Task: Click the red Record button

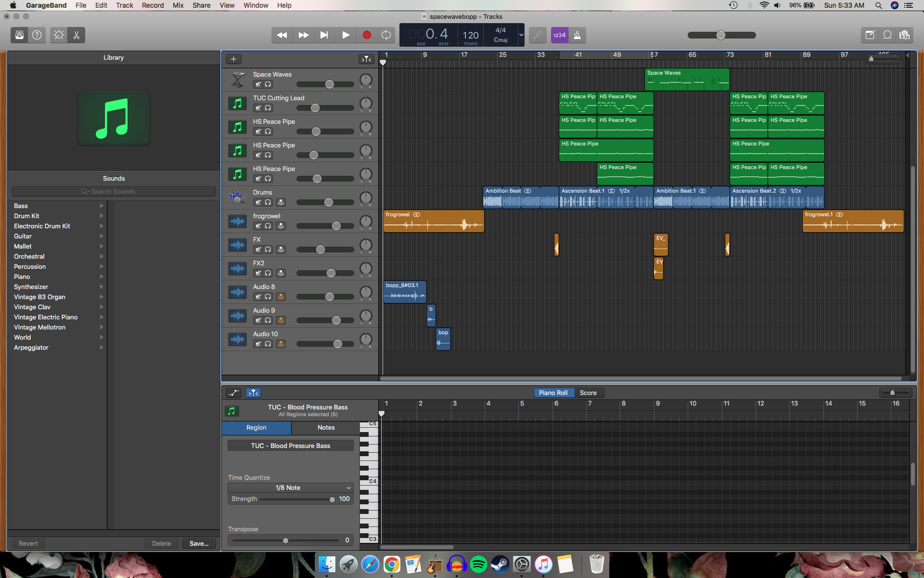Action: click(x=367, y=35)
